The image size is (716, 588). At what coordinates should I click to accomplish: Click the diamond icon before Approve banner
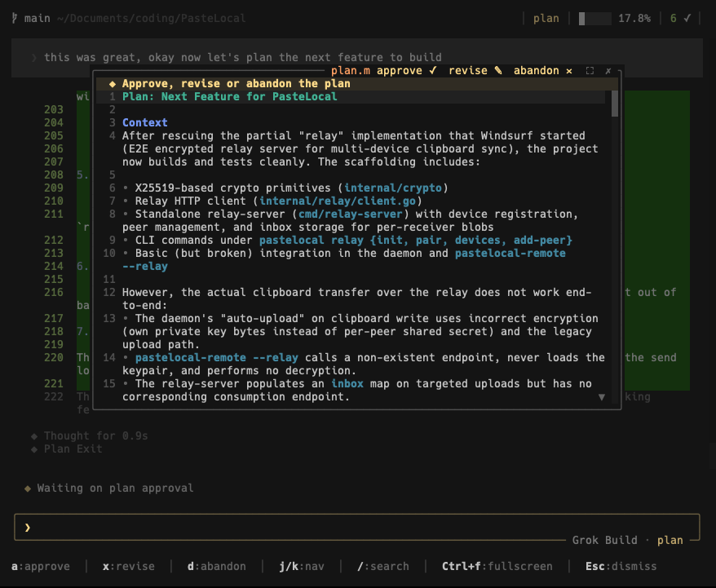click(x=113, y=84)
